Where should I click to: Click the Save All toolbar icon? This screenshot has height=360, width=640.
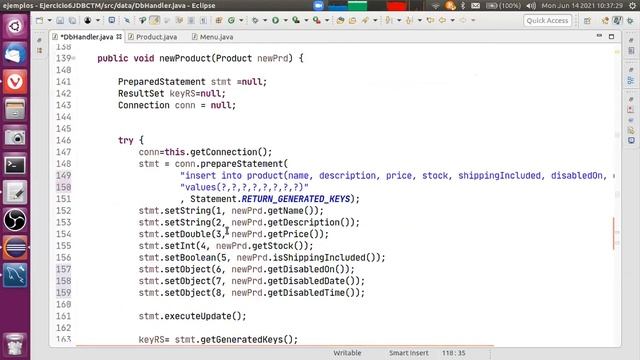pos(72,20)
